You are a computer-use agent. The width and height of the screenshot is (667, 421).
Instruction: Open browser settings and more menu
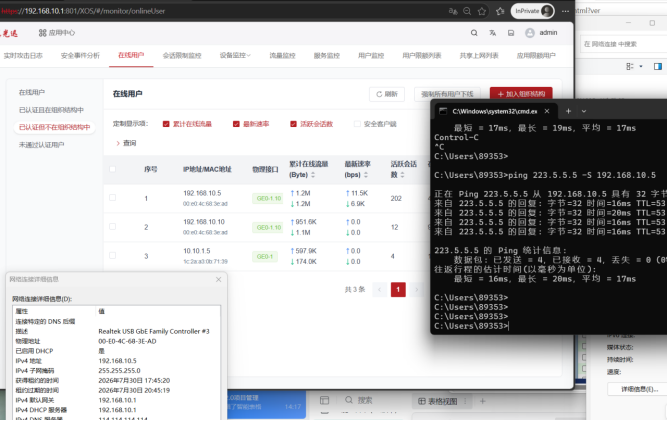565,11
